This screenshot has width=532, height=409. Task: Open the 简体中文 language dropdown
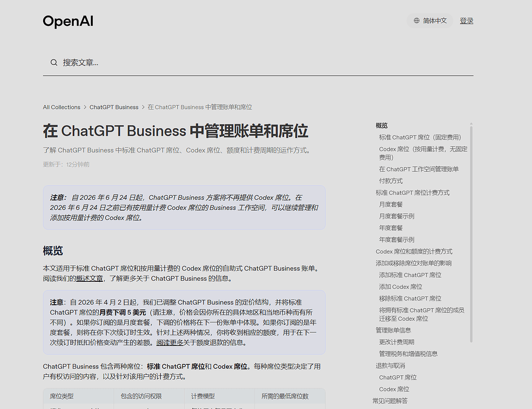430,21
